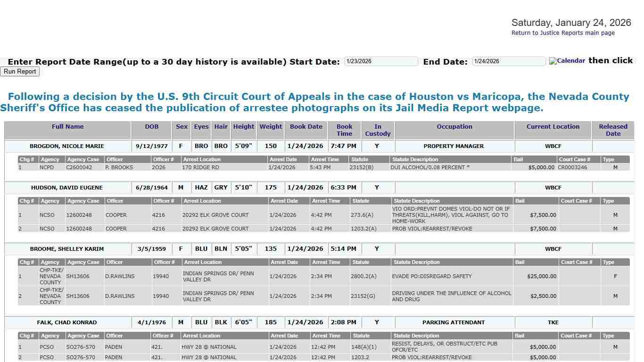Click the WBCF current location entry for Broome
This screenshot has height=362, width=644.
[x=553, y=248]
